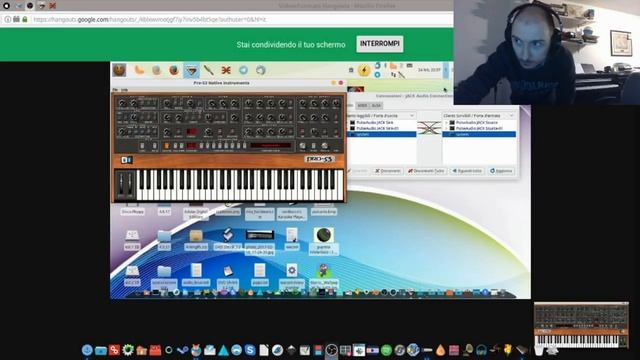Open the orange droplet icon in the dock

(x=440, y=350)
